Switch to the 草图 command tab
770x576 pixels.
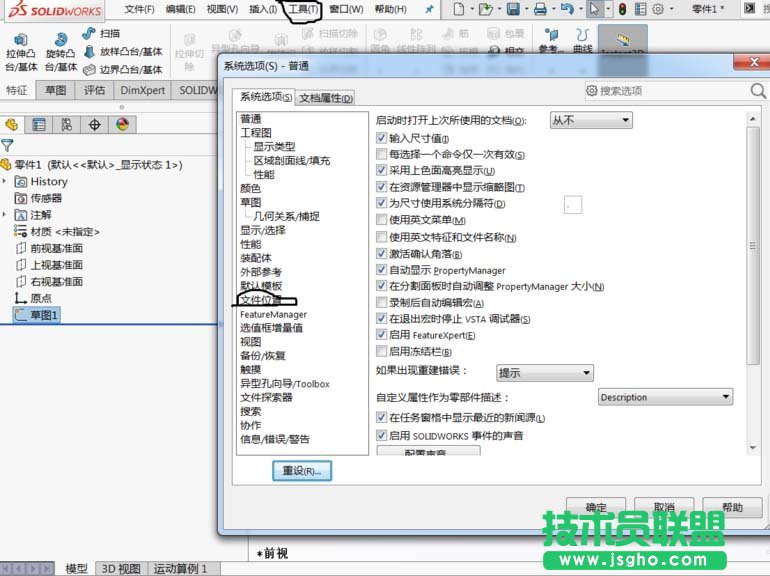coord(55,90)
